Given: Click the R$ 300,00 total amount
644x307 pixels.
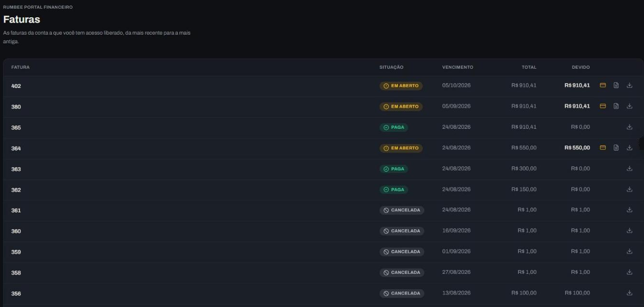Looking at the screenshot, I should [x=524, y=169].
